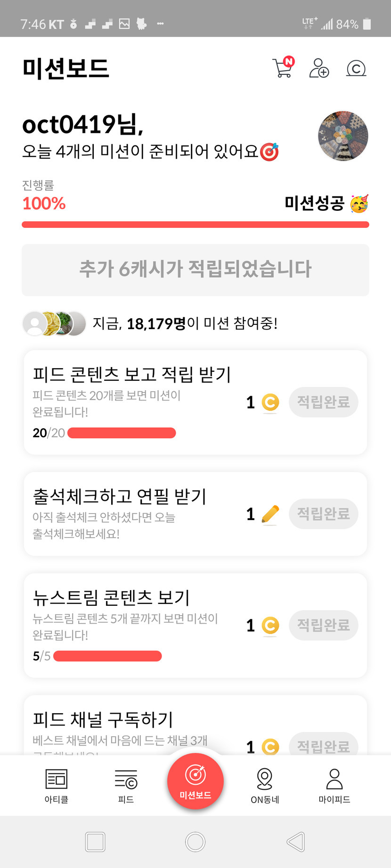391x868 pixels.
Task: Open the cash coin icon in header
Action: tap(356, 69)
